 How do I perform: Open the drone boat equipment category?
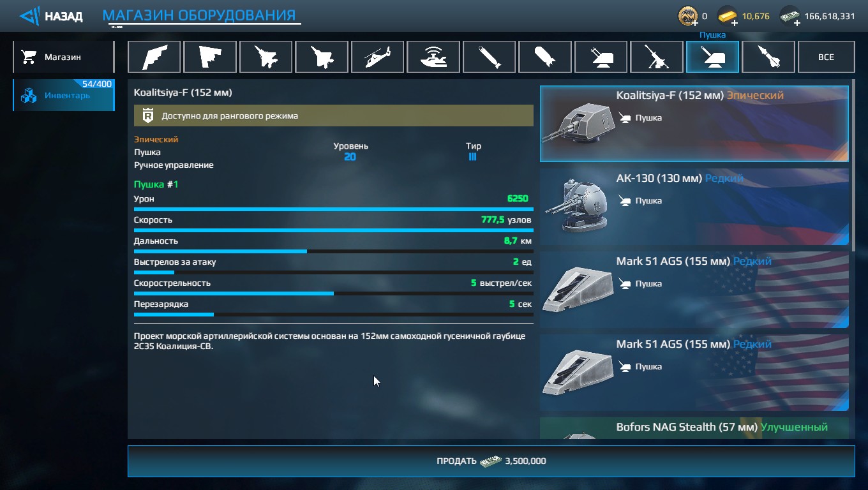pos(433,57)
